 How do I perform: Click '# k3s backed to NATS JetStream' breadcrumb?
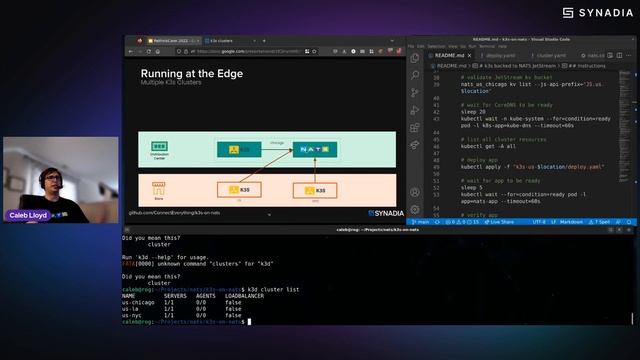(x=514, y=66)
